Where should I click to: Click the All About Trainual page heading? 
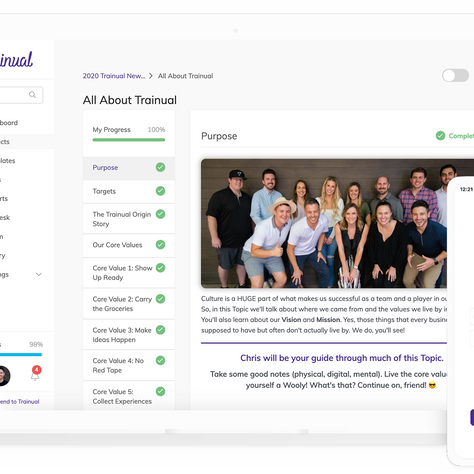(130, 100)
